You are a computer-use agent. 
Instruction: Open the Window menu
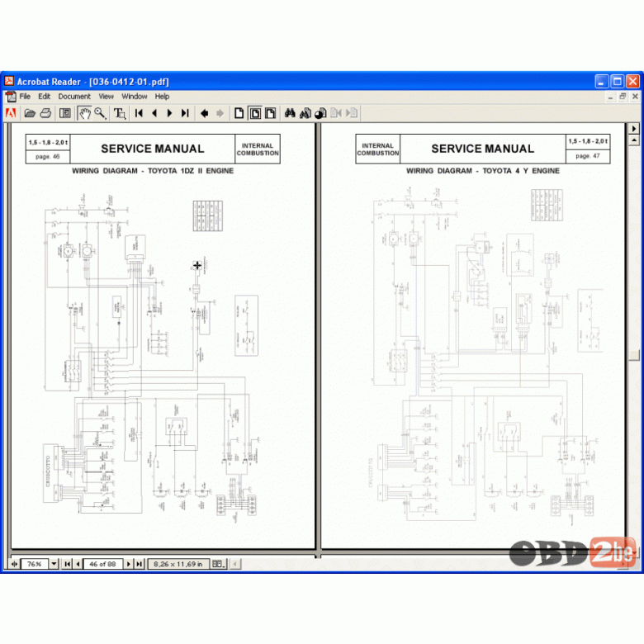pyautogui.click(x=135, y=97)
